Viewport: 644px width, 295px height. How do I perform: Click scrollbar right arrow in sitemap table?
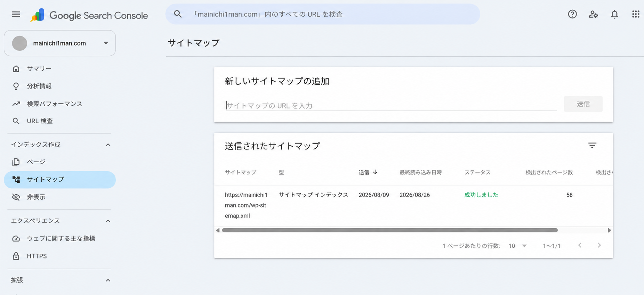coord(609,230)
